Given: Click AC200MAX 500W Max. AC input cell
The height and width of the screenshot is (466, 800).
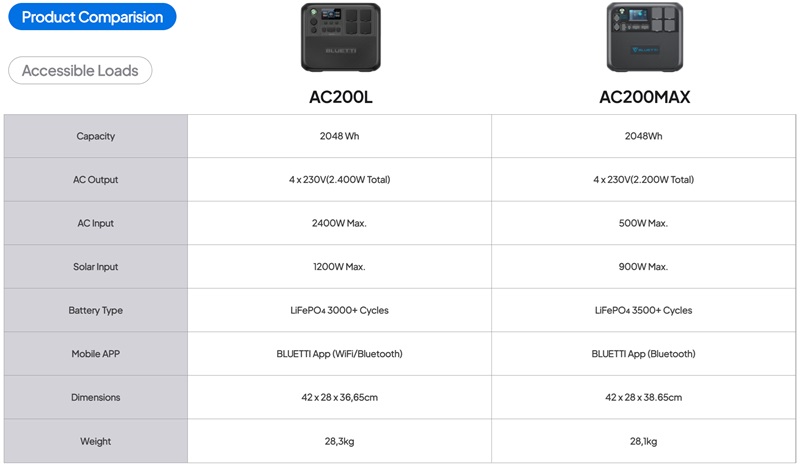Looking at the screenshot, I should (x=643, y=223).
